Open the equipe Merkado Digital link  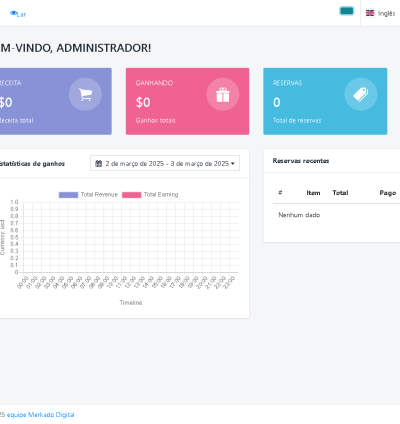click(41, 415)
